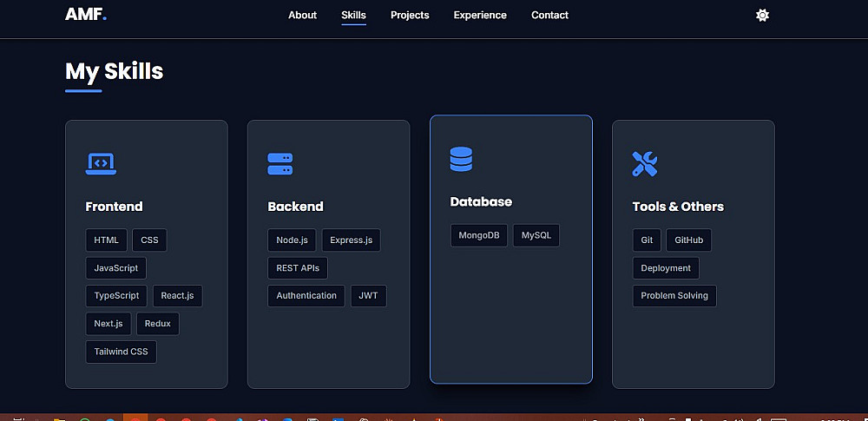Click the Problem Solving skill tag
868x421 pixels.
coord(674,296)
